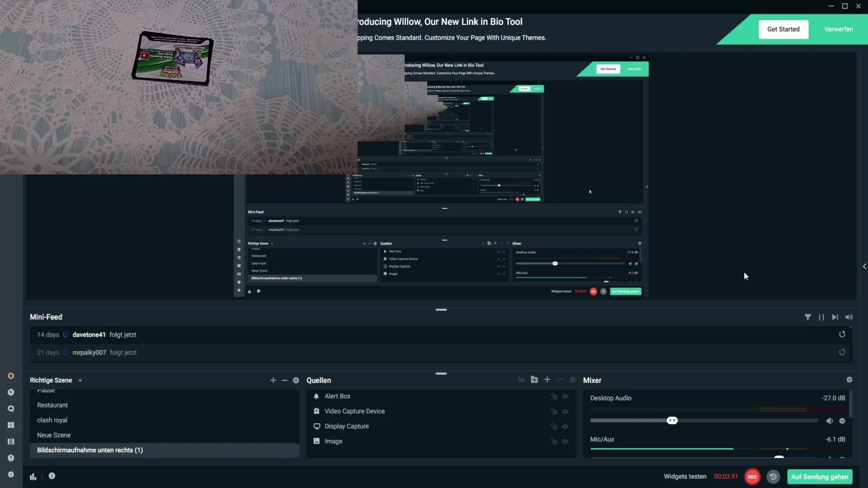Replay the davetone41 follow alert
The image size is (868, 488).
click(842, 334)
